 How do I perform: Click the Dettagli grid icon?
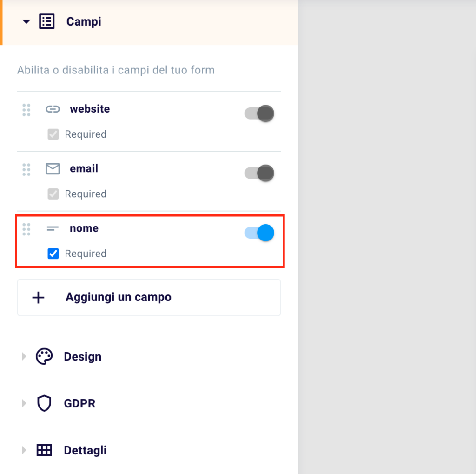(x=44, y=450)
